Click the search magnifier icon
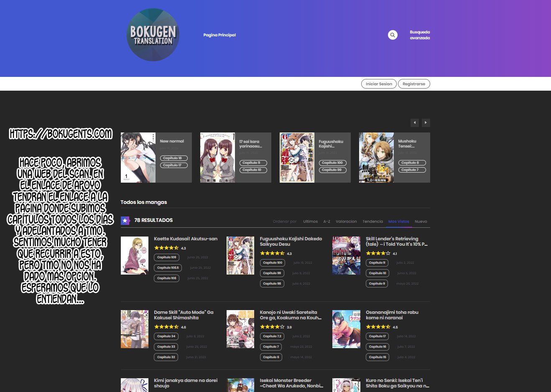 (x=392, y=35)
